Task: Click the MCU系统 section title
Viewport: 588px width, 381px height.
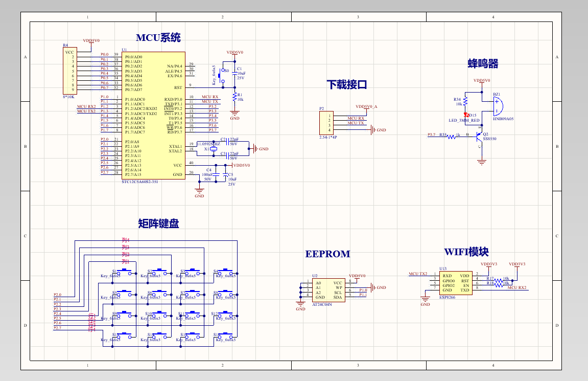Action: pos(158,37)
